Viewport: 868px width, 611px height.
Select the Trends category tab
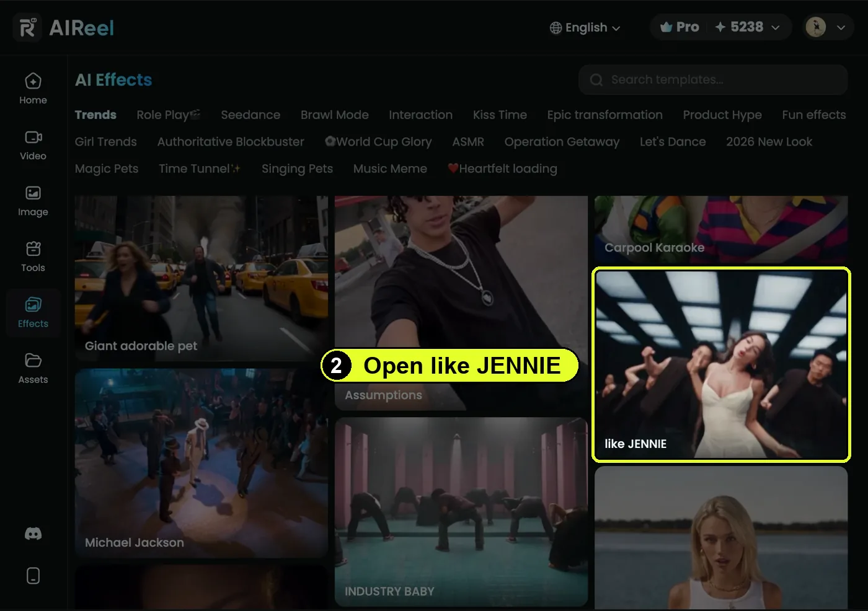point(95,115)
